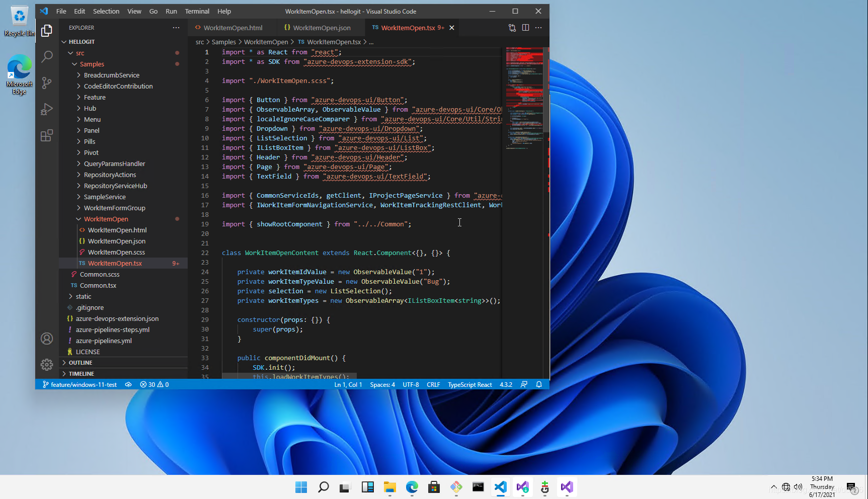Screen dimensions: 868x499
Task: Open the Extensions view
Action: (47, 135)
